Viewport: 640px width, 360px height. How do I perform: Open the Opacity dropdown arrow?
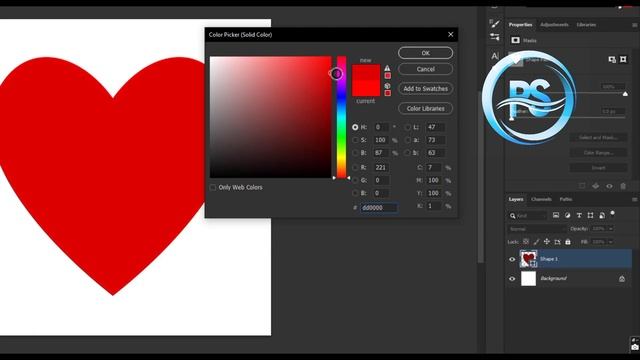click(x=611, y=229)
